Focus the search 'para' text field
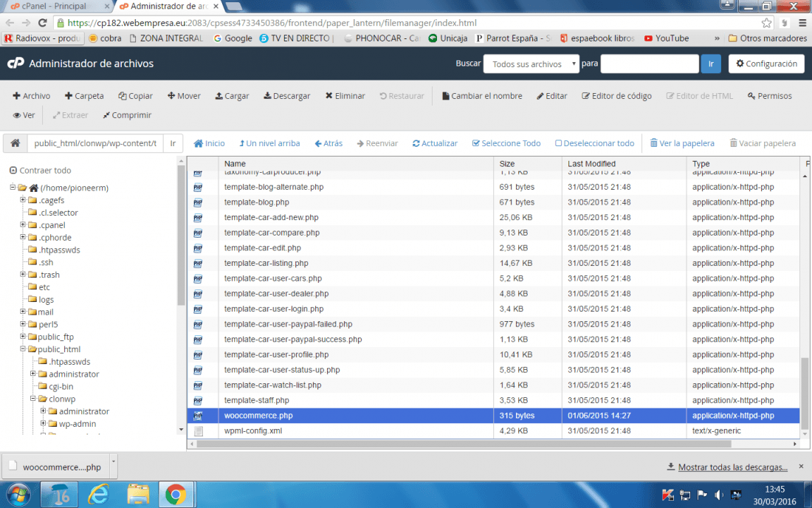 [x=650, y=63]
